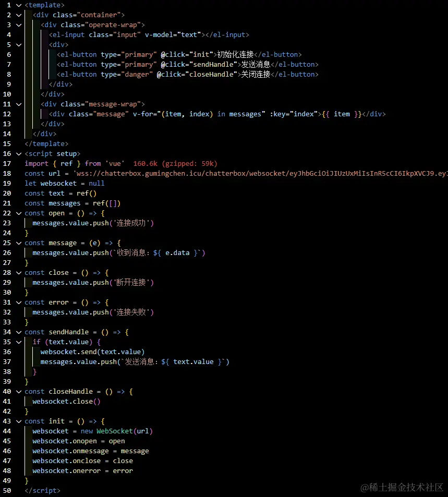The height and width of the screenshot is (497, 448).
Task: Click the '断开连接' string
Action: click(x=131, y=283)
